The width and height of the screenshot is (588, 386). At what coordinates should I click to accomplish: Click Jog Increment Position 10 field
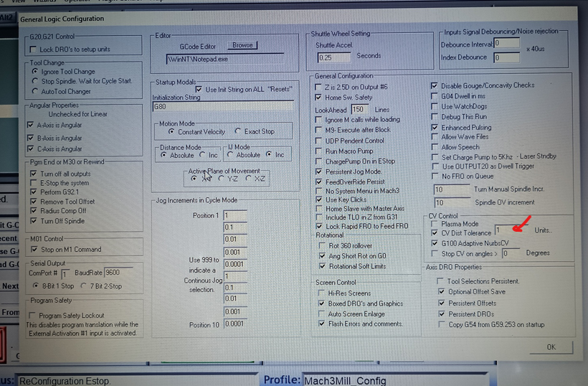tap(235, 324)
